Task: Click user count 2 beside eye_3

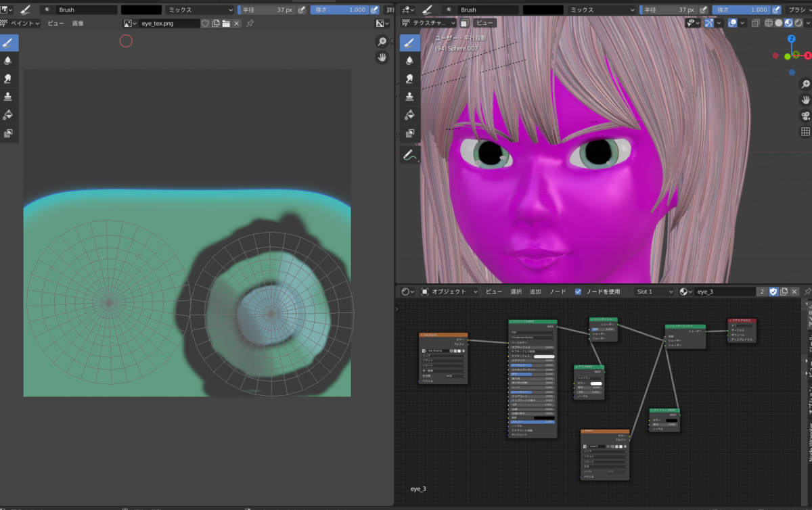Action: [x=763, y=292]
